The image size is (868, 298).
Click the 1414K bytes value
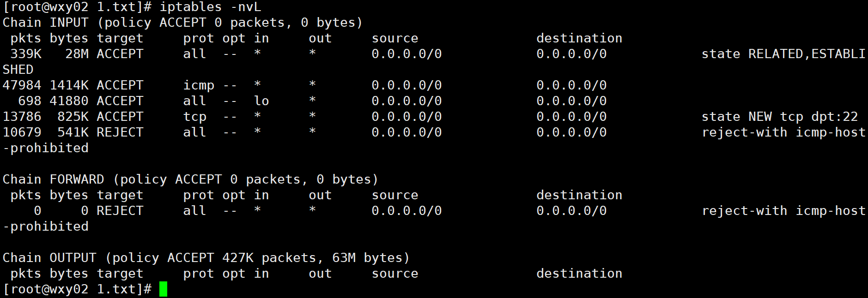69,85
